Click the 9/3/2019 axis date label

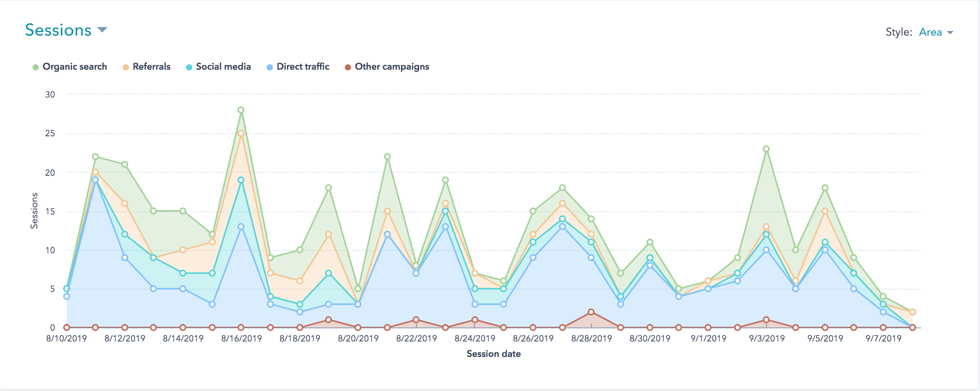(x=767, y=338)
